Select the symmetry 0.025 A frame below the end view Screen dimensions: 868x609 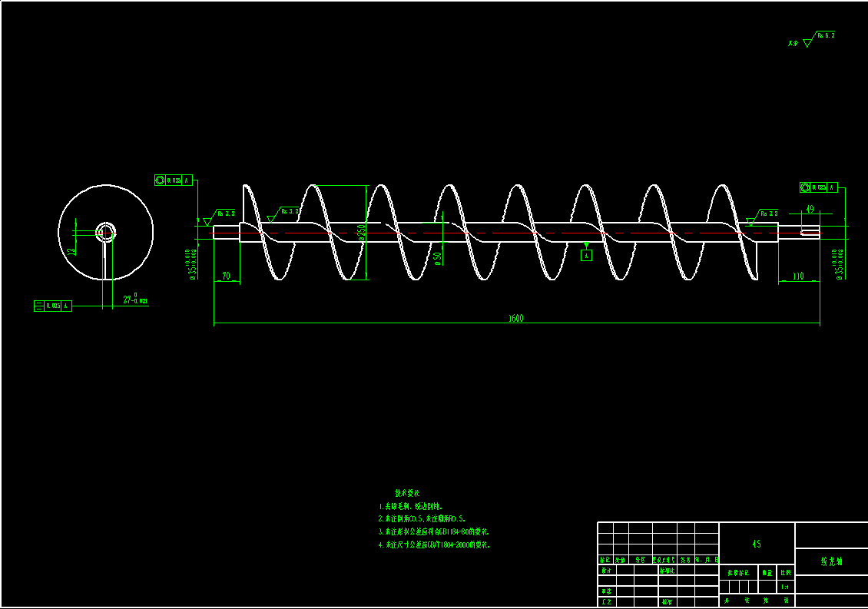coord(53,306)
